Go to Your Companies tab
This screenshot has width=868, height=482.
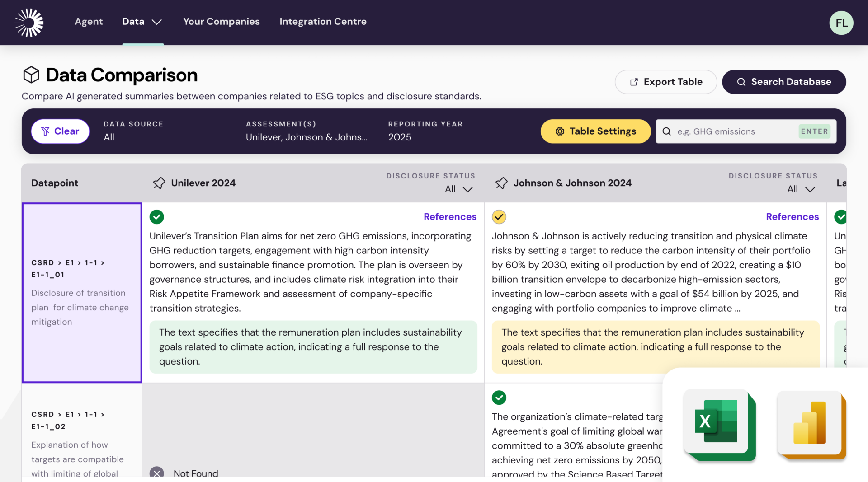(222, 22)
